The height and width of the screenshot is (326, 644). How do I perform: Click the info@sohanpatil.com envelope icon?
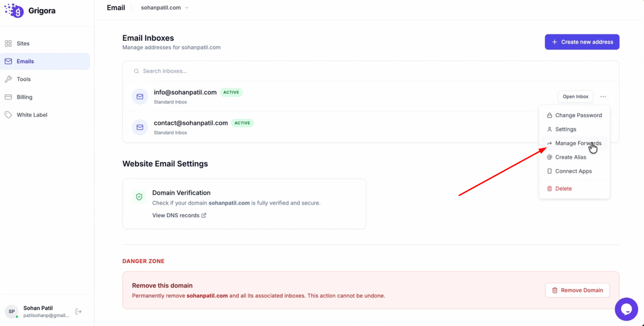coord(140,97)
